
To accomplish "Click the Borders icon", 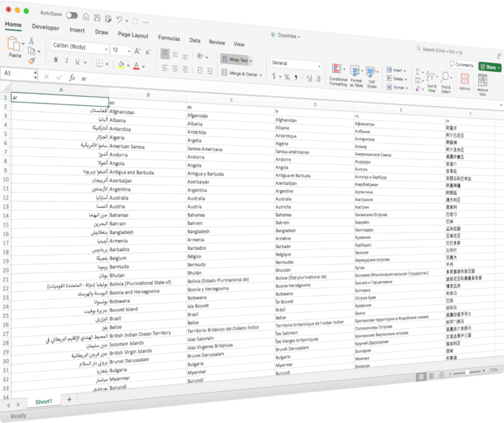I will click(99, 63).
